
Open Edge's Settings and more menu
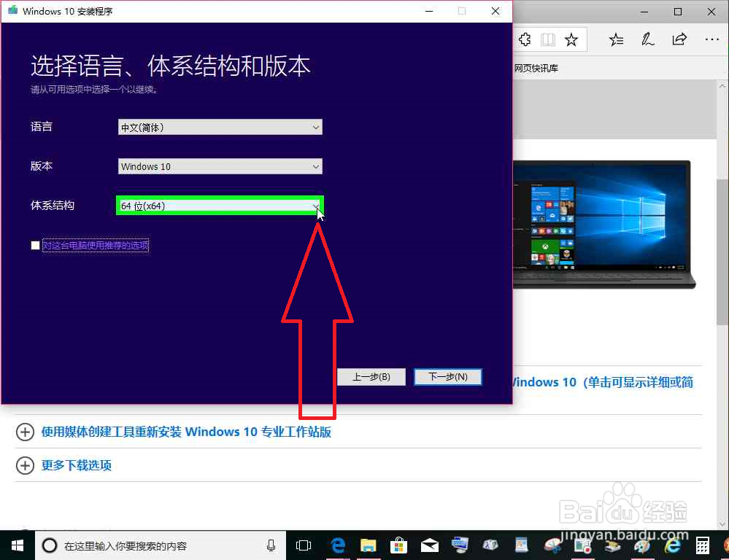point(711,39)
